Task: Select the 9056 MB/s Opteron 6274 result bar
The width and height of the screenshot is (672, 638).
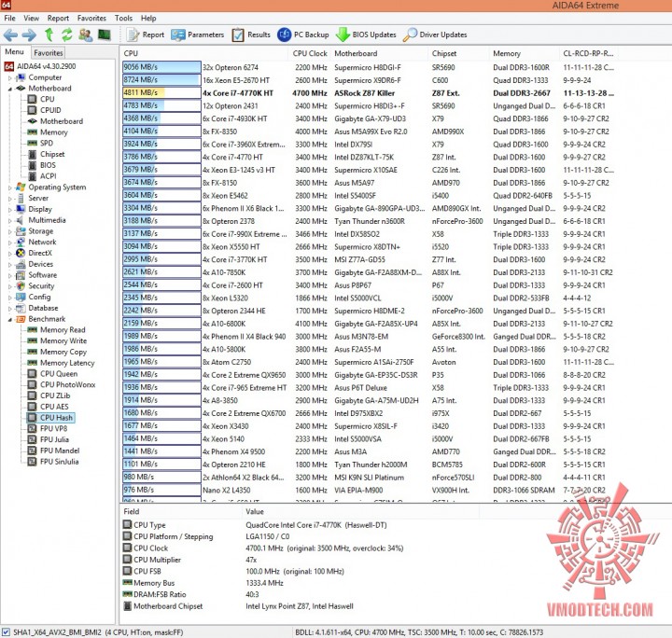Action: [161, 67]
